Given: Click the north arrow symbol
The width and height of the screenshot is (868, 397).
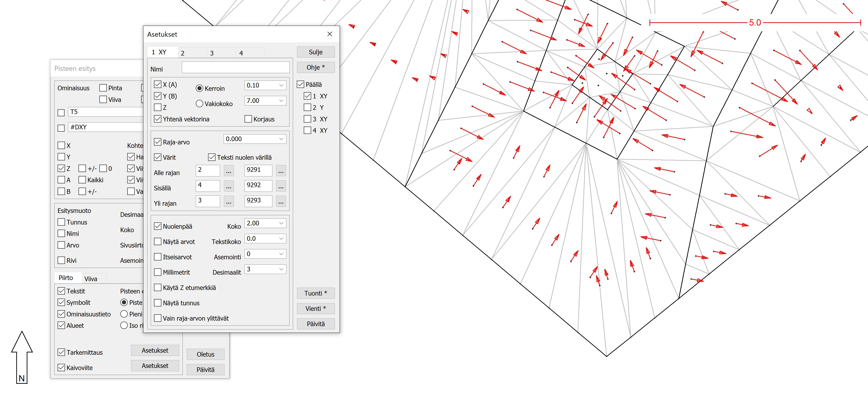Looking at the screenshot, I should (22, 357).
